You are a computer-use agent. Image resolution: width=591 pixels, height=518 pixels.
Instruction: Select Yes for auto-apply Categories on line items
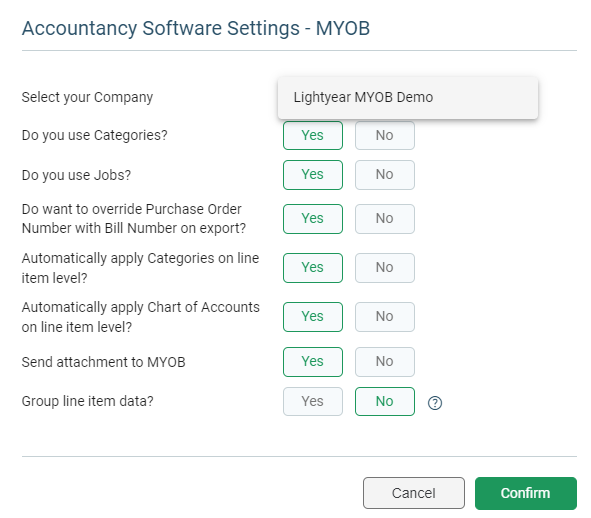[x=313, y=268]
